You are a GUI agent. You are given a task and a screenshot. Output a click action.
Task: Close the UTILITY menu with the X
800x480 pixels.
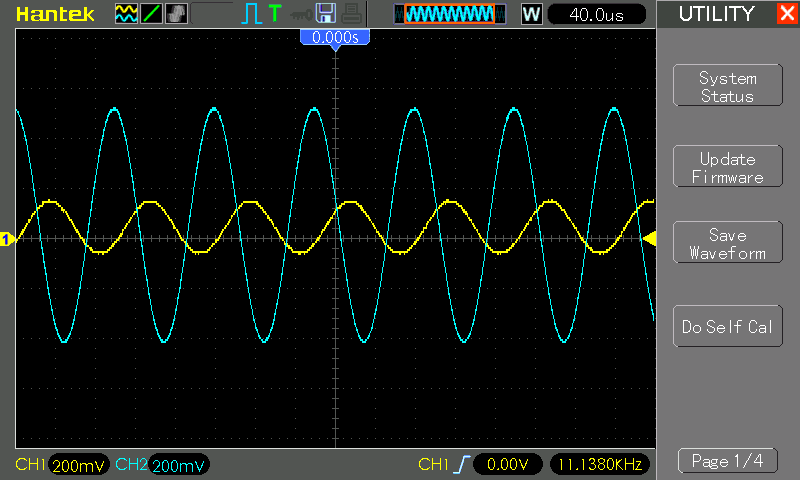point(786,14)
